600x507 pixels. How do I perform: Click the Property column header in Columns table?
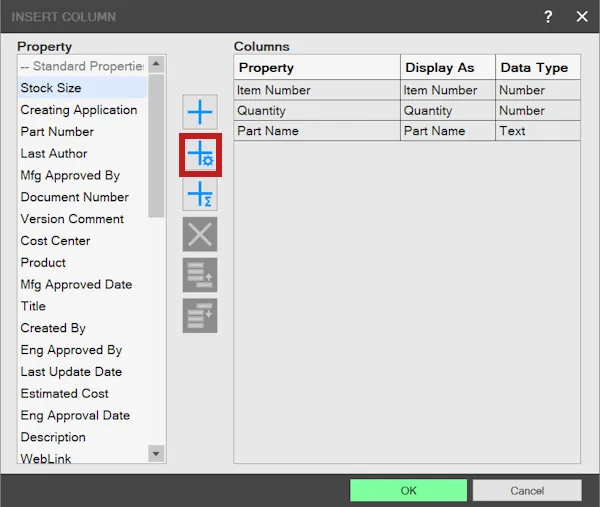coord(317,67)
